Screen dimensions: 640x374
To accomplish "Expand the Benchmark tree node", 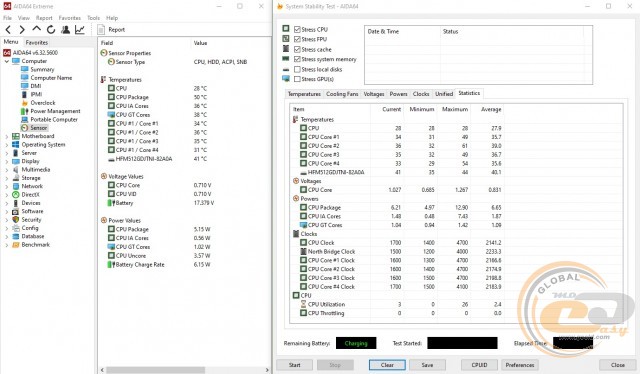I will click(x=7, y=245).
